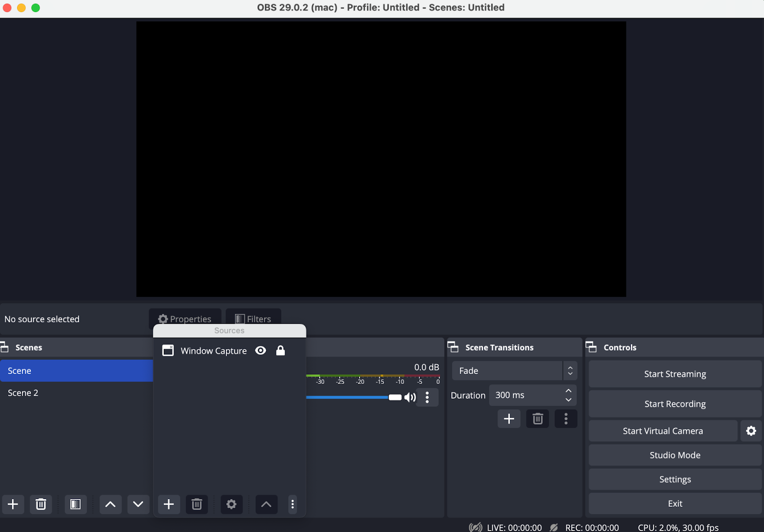
Task: Move the scene up with arrow icon
Action: pyautogui.click(x=110, y=504)
